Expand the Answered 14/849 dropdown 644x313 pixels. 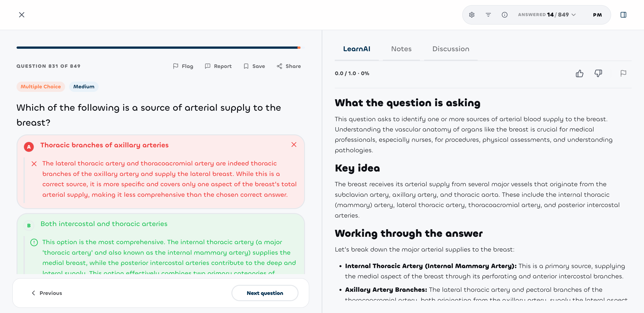click(547, 15)
